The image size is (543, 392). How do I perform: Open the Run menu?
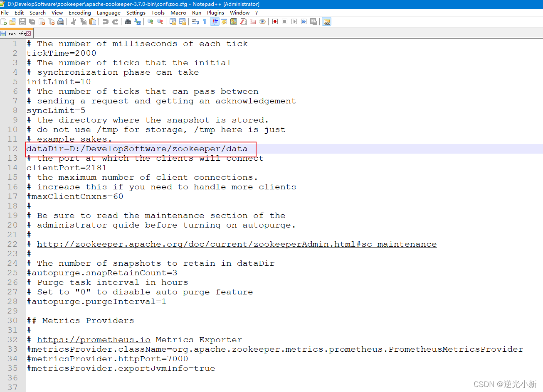coord(197,12)
